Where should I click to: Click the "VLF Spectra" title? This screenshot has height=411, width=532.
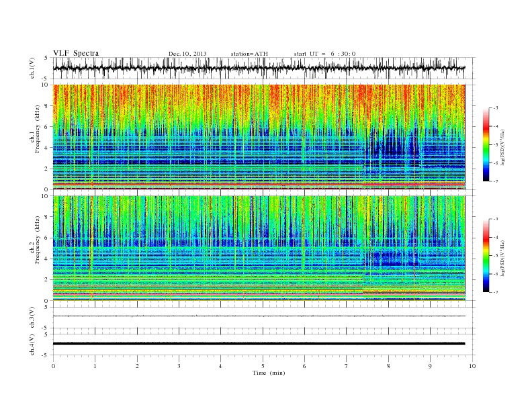tap(76, 53)
